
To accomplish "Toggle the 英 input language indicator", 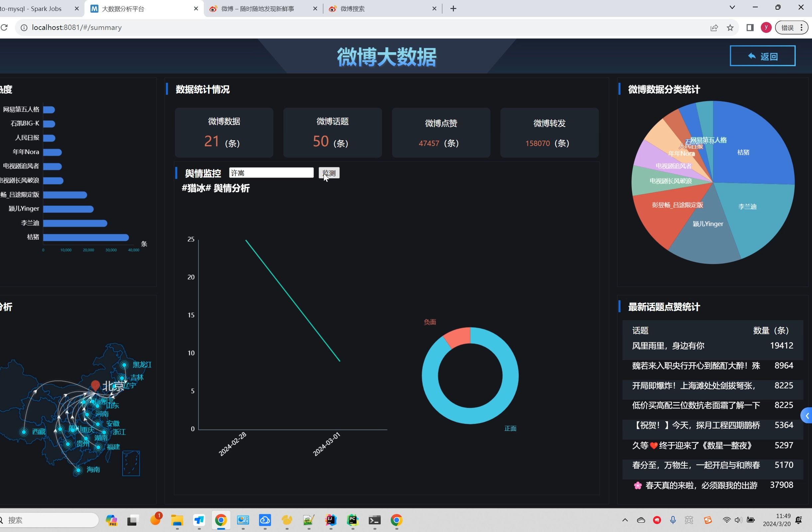I will [x=689, y=520].
